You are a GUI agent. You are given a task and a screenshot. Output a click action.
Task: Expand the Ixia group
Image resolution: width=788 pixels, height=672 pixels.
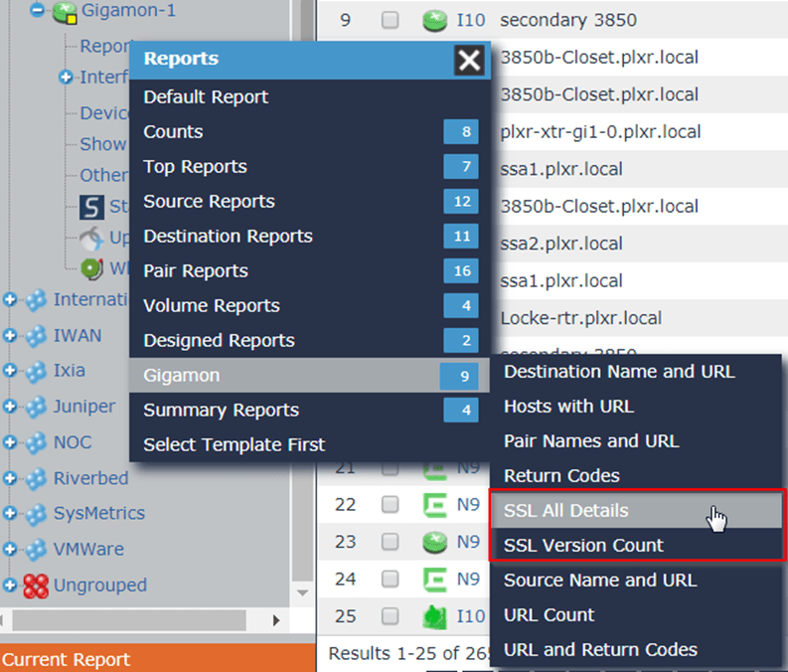pos(10,371)
